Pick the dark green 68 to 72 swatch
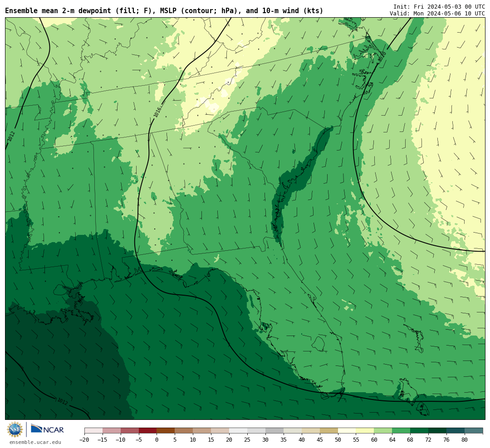Image resolution: width=490 pixels, height=448 pixels. pyautogui.click(x=419, y=430)
